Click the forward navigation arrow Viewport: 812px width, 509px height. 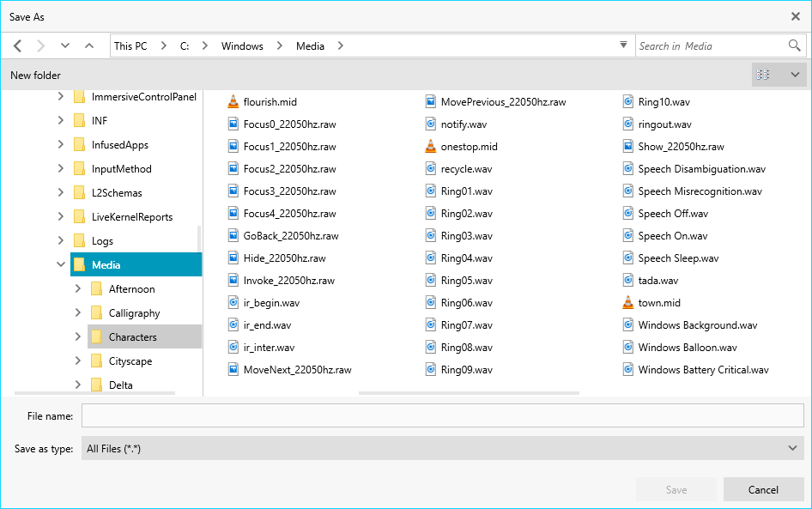(40, 46)
